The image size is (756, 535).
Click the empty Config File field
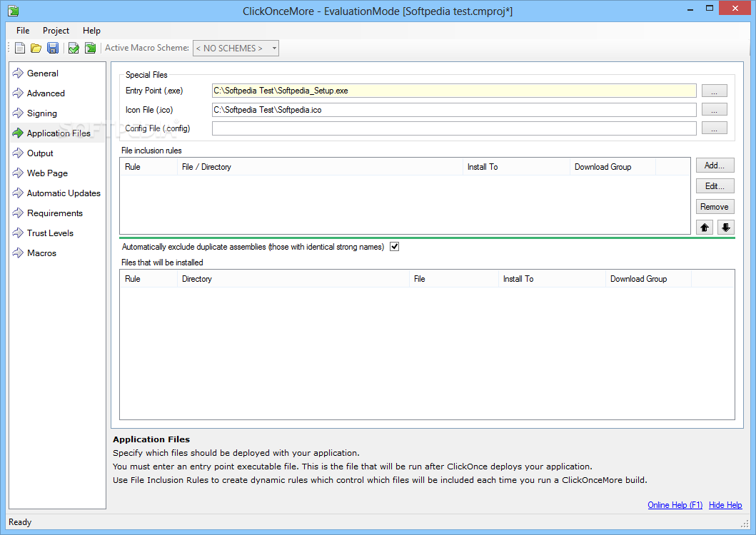point(454,128)
